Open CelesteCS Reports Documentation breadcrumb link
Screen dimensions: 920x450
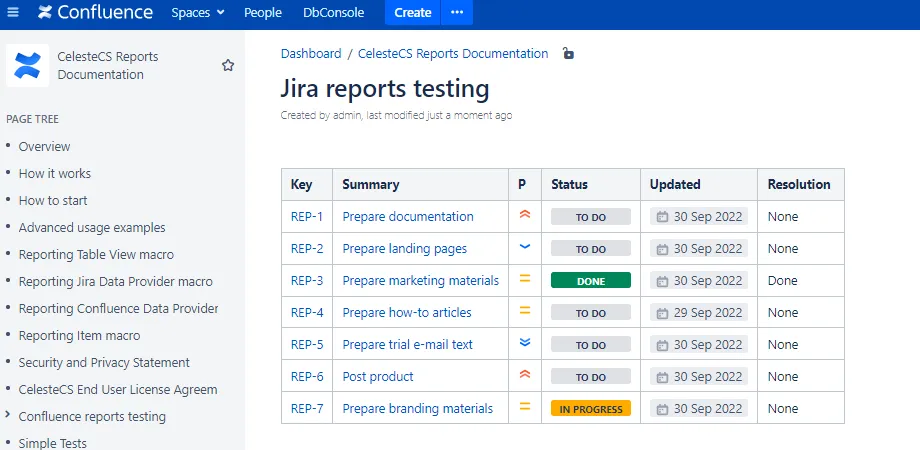point(453,53)
